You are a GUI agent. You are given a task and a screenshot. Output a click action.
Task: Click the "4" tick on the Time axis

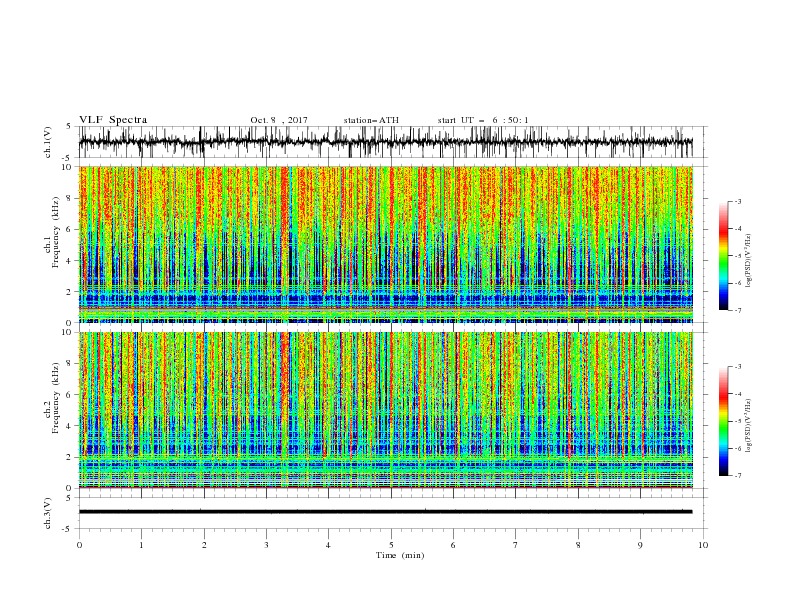328,545
